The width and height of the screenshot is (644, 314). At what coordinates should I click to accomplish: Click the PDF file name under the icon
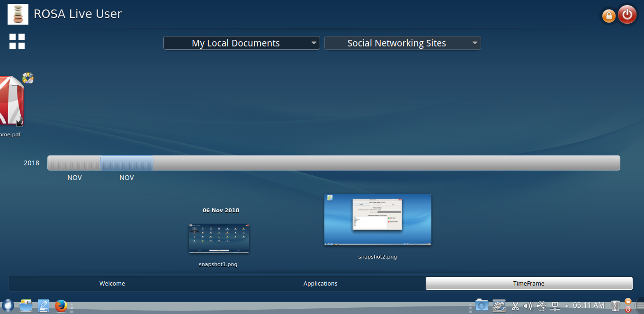tap(10, 135)
